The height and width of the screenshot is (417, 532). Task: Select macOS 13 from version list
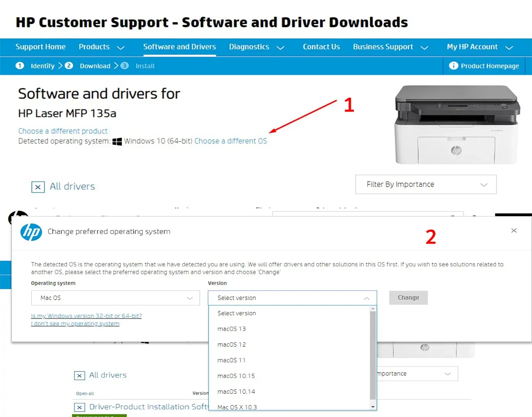click(x=289, y=329)
